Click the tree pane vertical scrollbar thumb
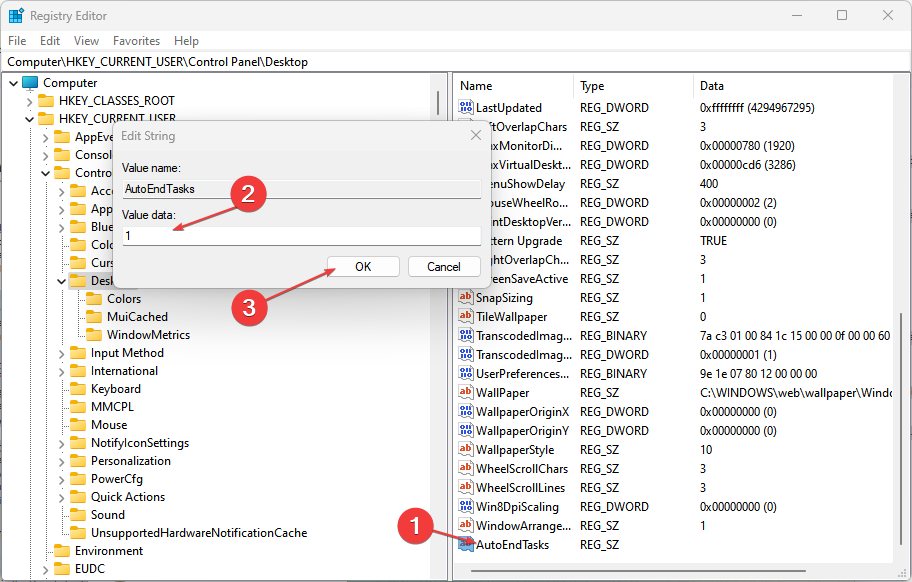Viewport: 912px width, 582px height. click(x=438, y=102)
